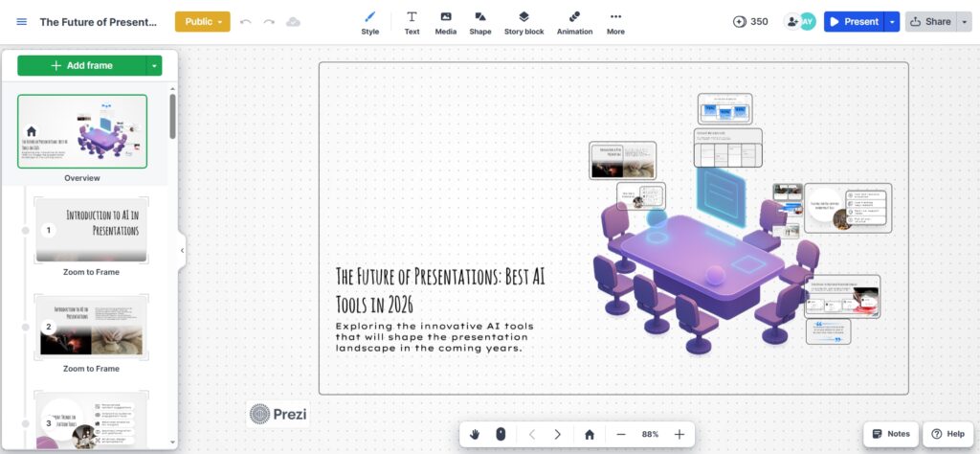Click the path dot beside frame 1

point(26,231)
